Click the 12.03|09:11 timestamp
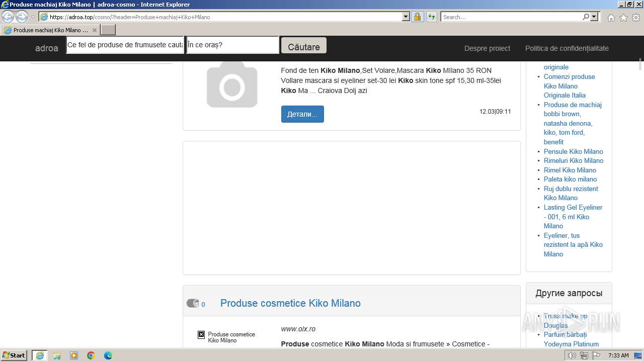The width and height of the screenshot is (644, 362). (495, 112)
